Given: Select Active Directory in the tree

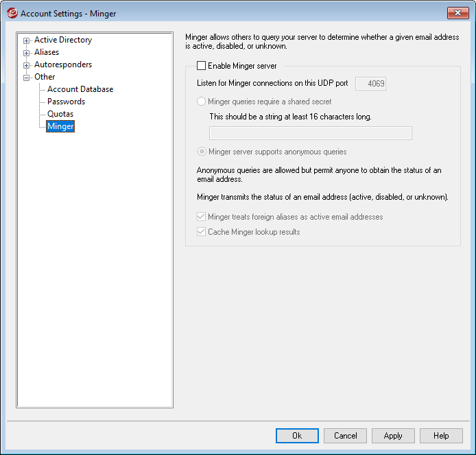Looking at the screenshot, I should click(x=62, y=40).
